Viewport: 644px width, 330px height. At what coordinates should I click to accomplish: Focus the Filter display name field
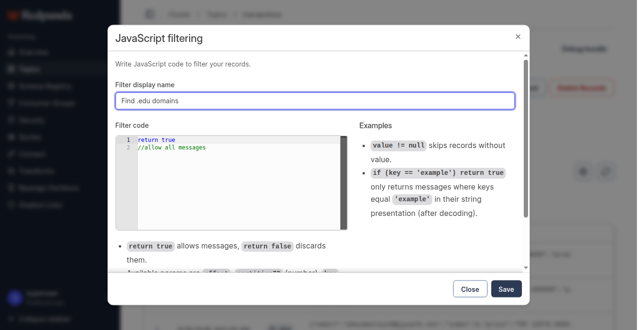(315, 101)
